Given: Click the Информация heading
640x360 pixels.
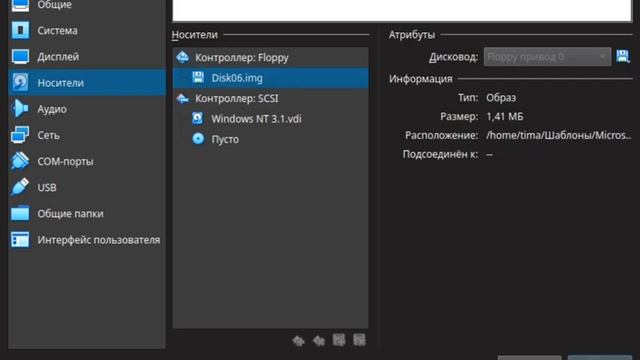Looking at the screenshot, I should [420, 79].
